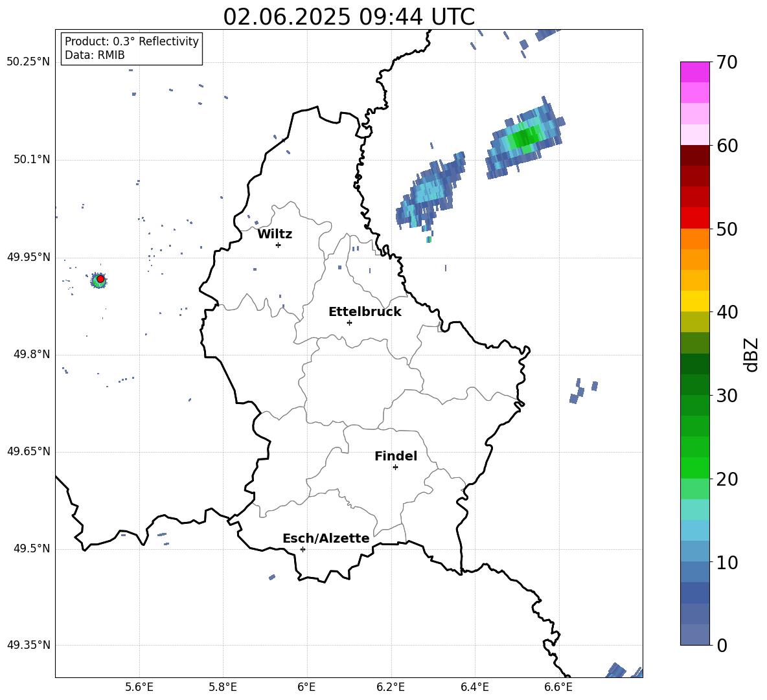Click the Esch/Alzette city label
Screen dimensions: 767x700
326,538
